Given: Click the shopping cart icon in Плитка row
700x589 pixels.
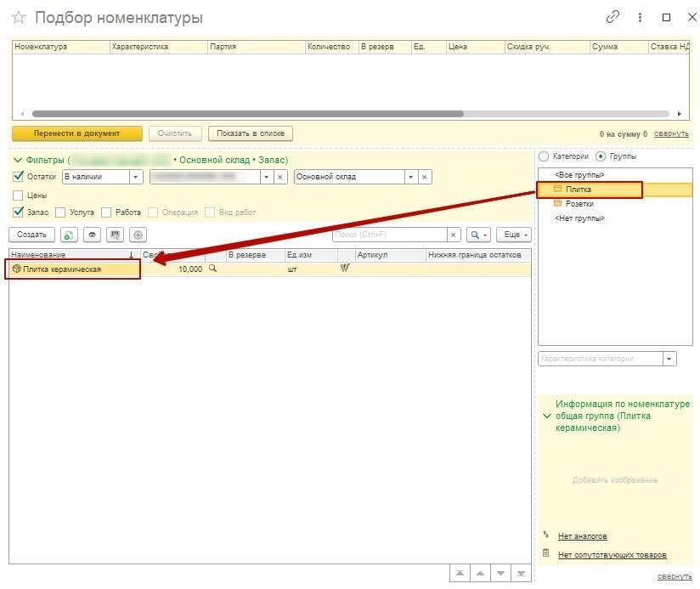Looking at the screenshot, I should [345, 269].
